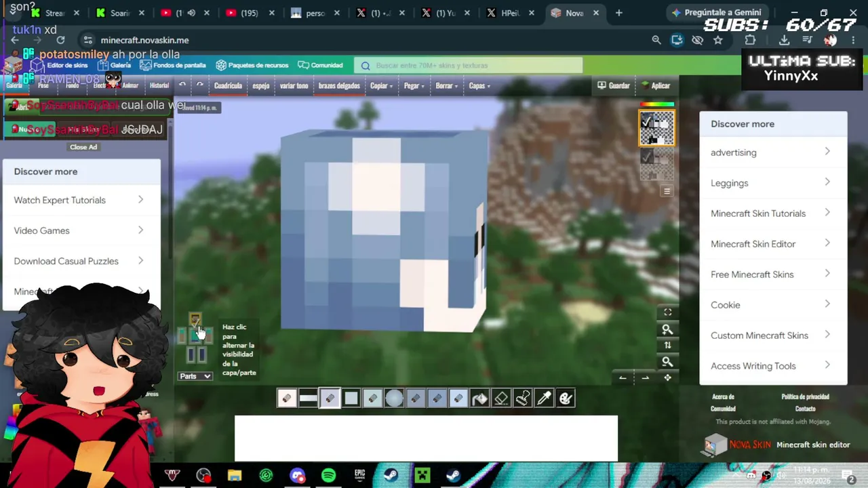Screen dimensions: 868x488
Task: Choose the paint bucket fill tool
Action: pos(479,399)
